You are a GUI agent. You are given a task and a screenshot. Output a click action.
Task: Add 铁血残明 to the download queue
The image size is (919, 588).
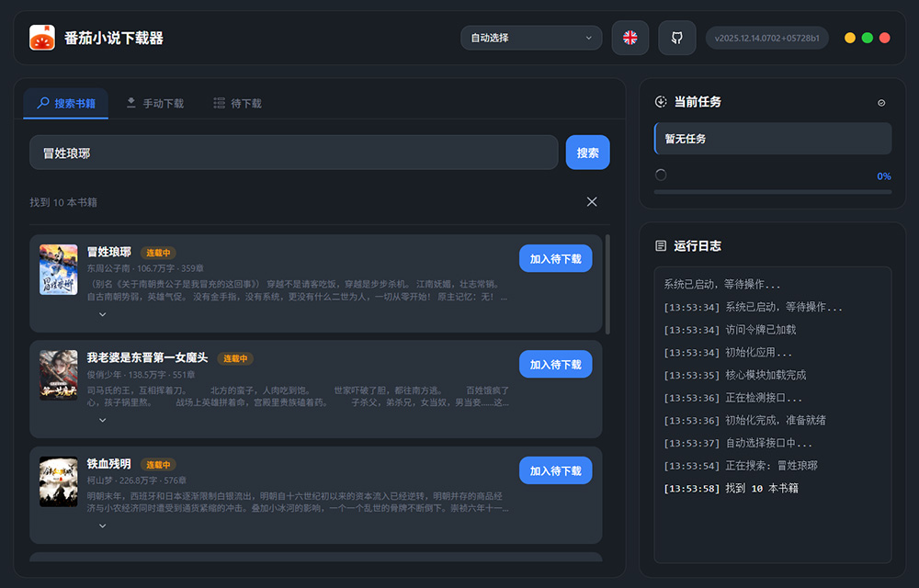[x=556, y=471]
